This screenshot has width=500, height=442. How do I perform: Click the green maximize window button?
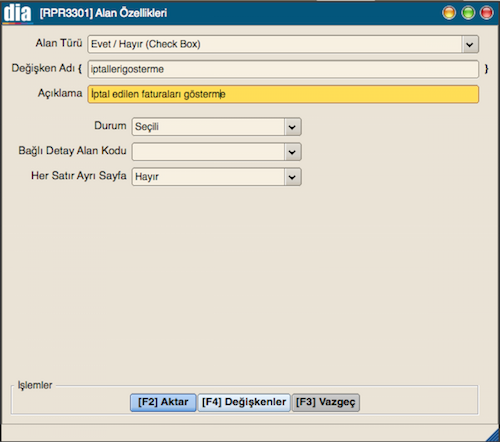tap(468, 13)
